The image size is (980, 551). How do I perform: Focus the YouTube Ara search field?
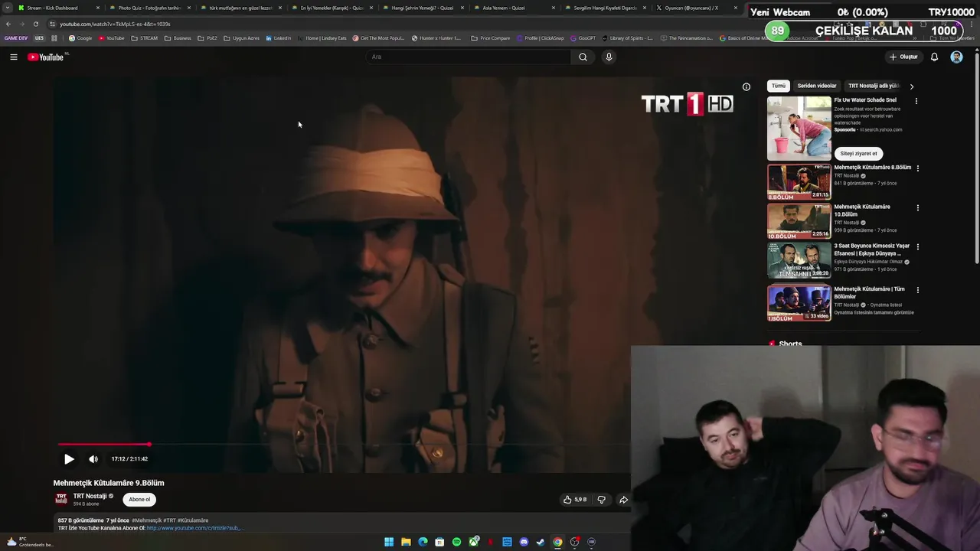coord(469,57)
